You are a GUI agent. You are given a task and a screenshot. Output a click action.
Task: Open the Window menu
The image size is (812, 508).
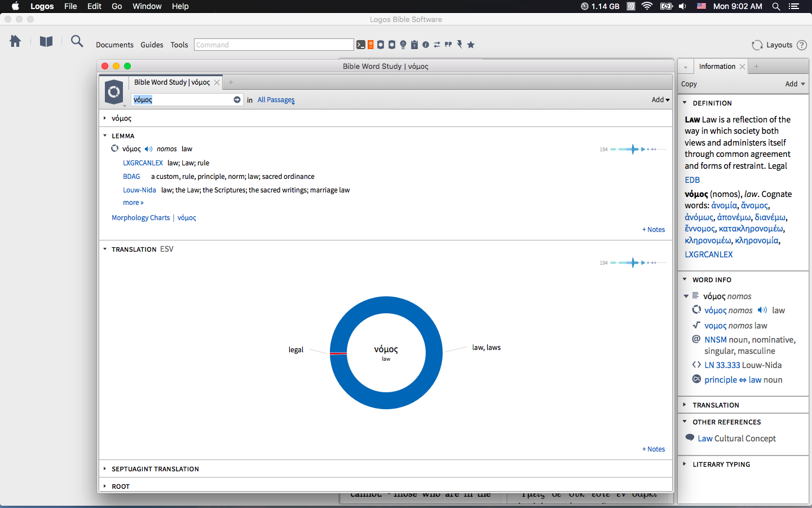pos(147,6)
